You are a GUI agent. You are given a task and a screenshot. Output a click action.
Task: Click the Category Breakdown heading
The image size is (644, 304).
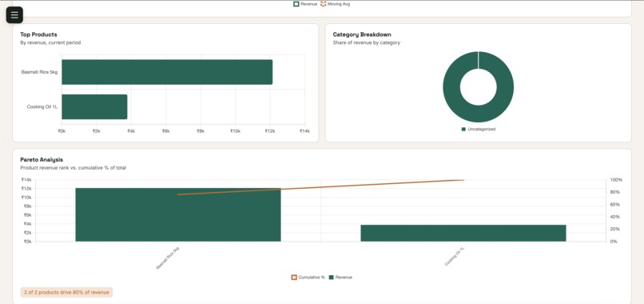tap(362, 34)
